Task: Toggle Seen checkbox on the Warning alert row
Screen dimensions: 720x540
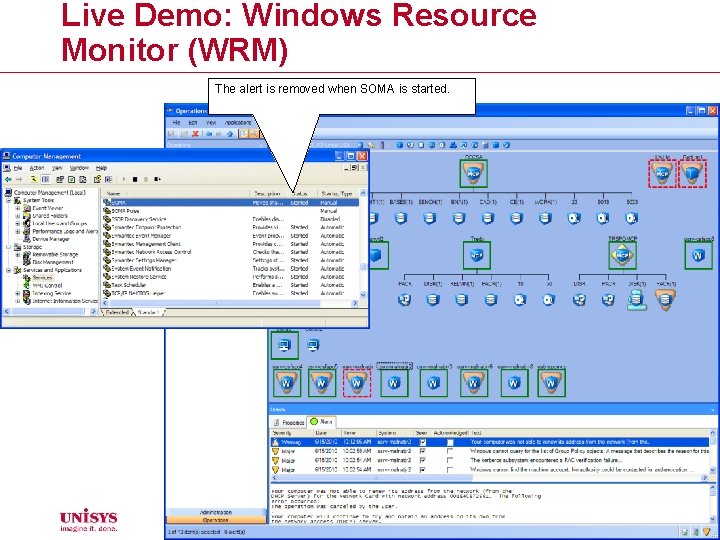Action: [422, 443]
